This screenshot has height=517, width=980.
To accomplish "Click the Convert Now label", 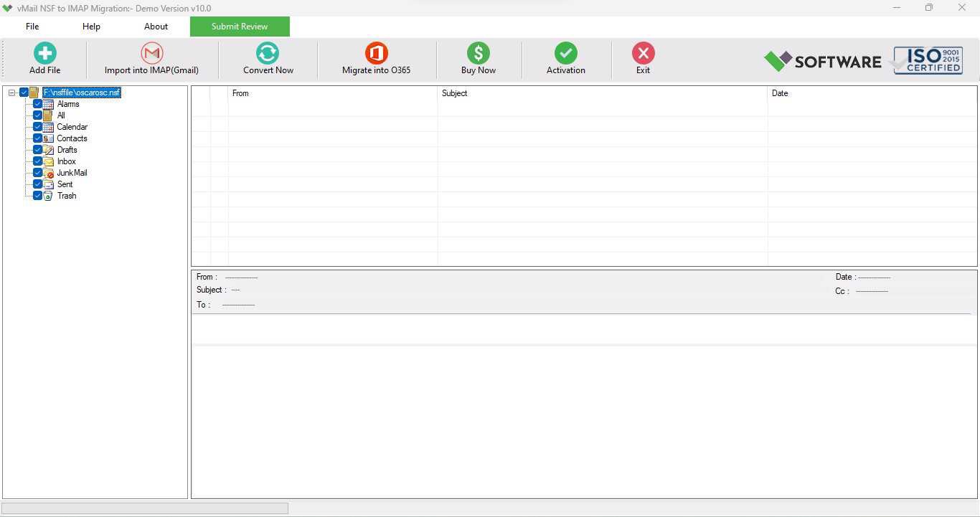I will click(x=268, y=70).
